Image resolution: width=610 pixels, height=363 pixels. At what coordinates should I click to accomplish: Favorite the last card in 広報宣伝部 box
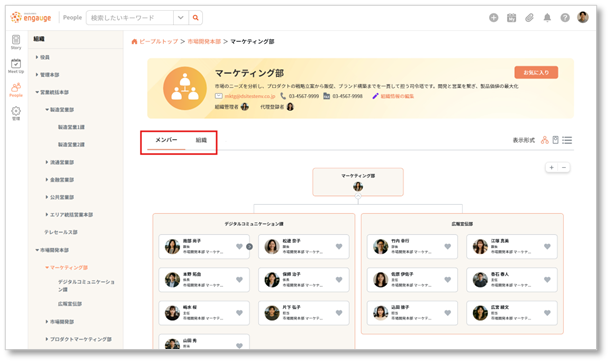click(547, 312)
